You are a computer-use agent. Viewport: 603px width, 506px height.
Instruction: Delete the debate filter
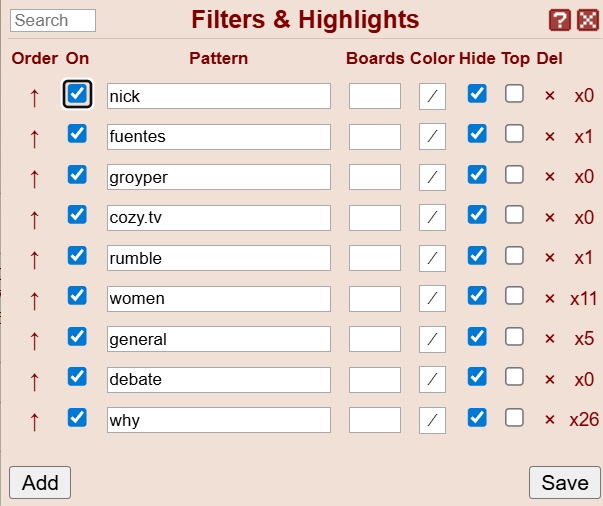[x=550, y=380]
